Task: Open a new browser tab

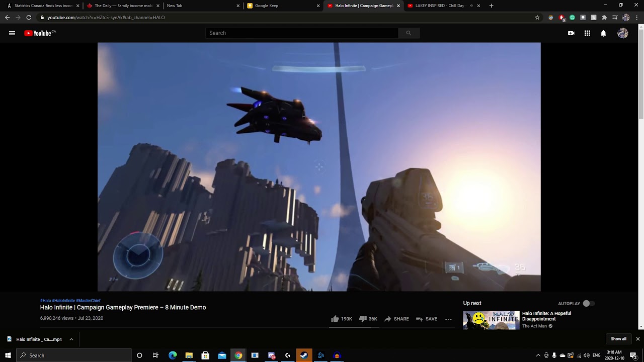Action: coord(491,6)
